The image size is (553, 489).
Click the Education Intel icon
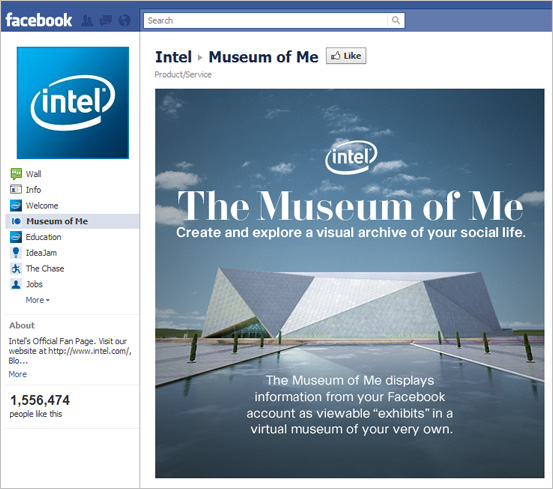click(x=16, y=237)
